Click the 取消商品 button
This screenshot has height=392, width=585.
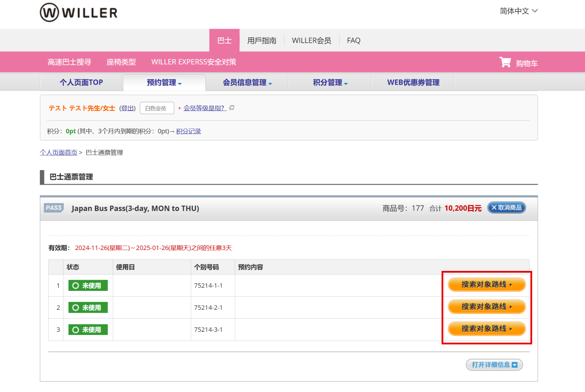pyautogui.click(x=507, y=208)
